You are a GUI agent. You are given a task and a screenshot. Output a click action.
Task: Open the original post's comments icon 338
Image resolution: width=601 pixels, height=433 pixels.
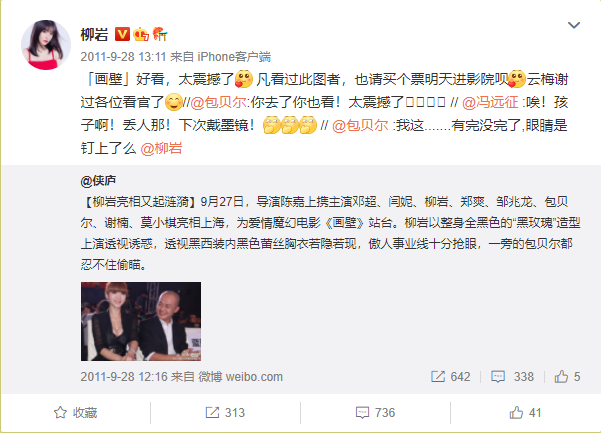coord(512,377)
